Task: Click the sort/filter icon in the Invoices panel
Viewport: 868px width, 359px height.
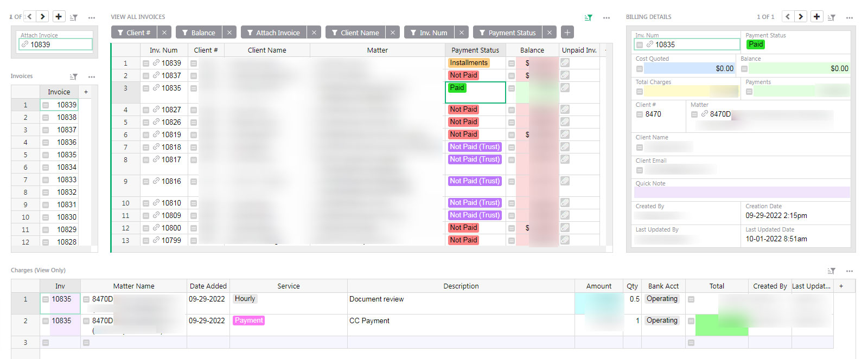Action: 74,76
